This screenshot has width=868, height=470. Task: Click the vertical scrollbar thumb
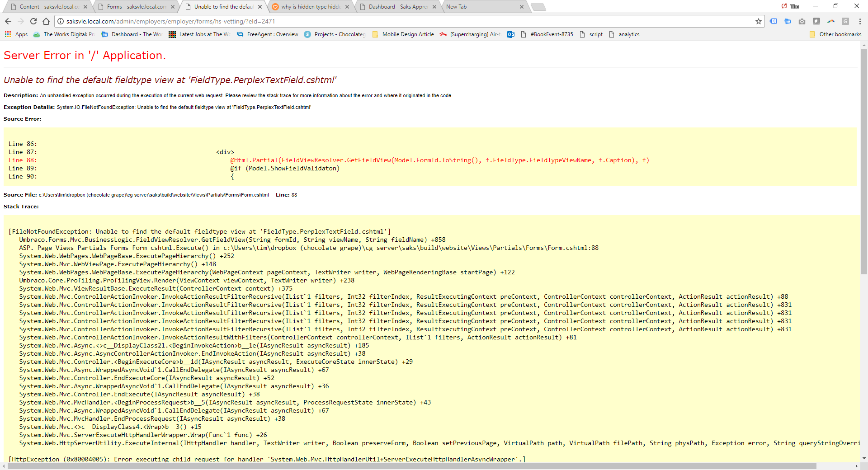click(864, 161)
